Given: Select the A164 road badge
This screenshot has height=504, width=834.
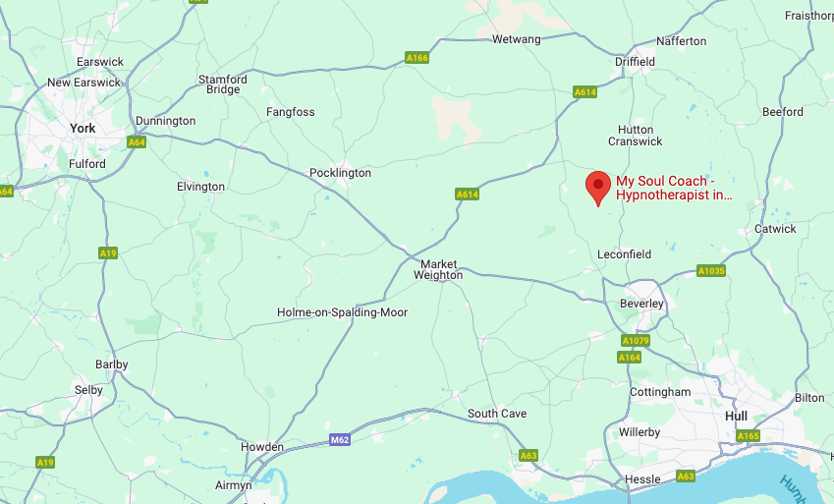Looking at the screenshot, I should click(x=630, y=358).
